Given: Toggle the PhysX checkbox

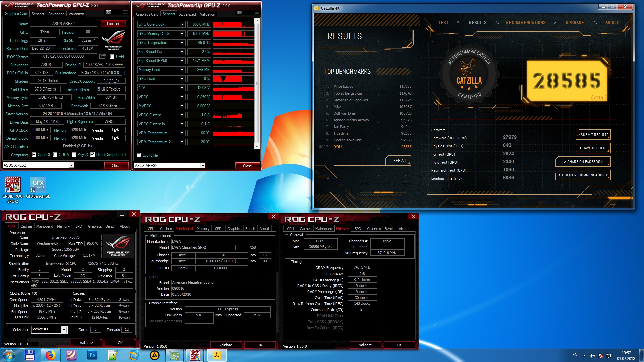Looking at the screenshot, I should [x=74, y=155].
